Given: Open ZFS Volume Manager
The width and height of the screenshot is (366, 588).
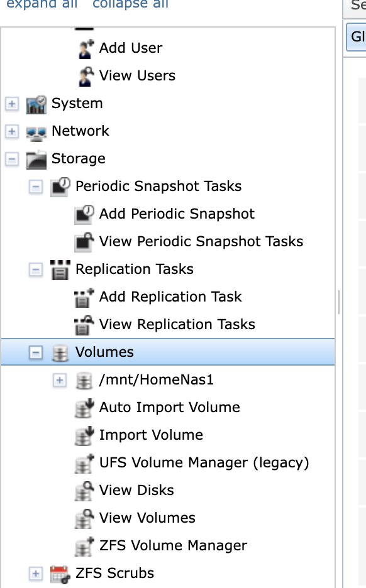Looking at the screenshot, I should coord(173,546).
